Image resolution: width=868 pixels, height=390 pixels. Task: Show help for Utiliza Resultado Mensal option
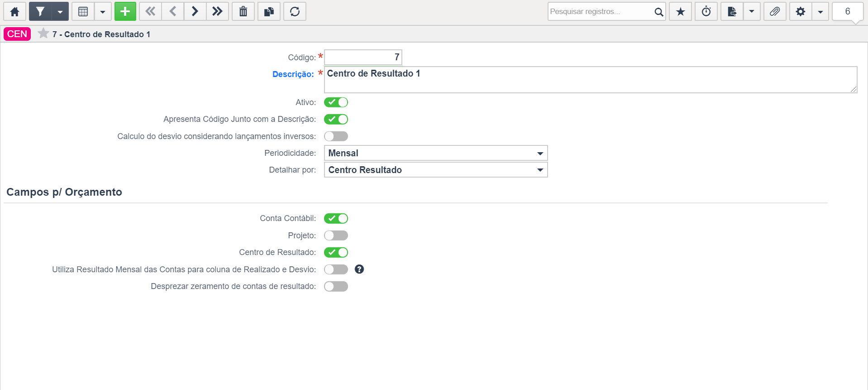[x=359, y=270]
